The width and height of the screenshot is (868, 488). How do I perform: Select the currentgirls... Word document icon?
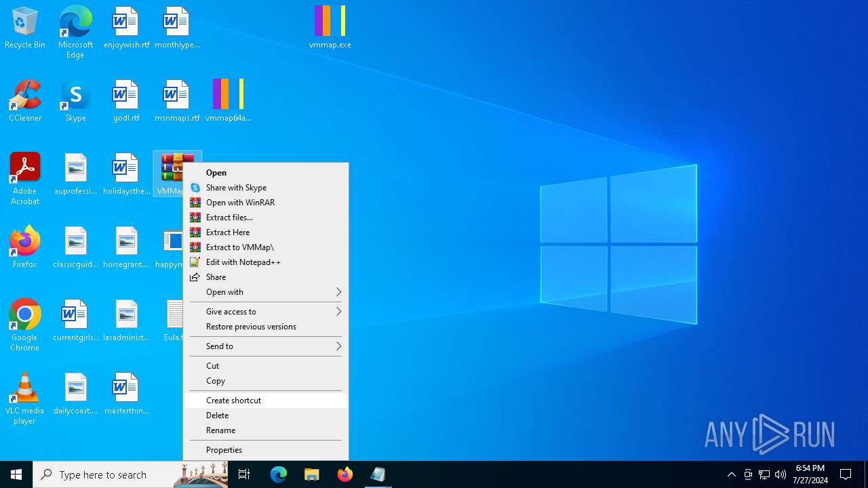[x=75, y=320]
